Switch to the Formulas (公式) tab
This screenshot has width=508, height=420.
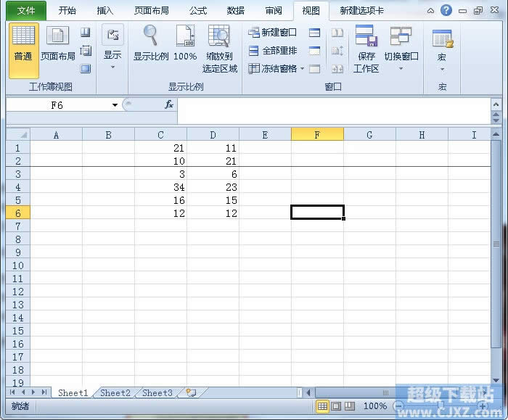coord(198,11)
